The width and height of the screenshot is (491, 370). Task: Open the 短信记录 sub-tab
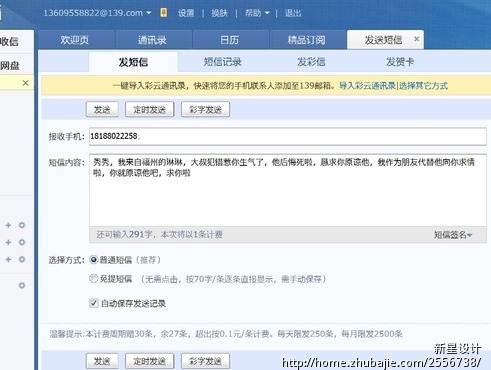(x=223, y=62)
